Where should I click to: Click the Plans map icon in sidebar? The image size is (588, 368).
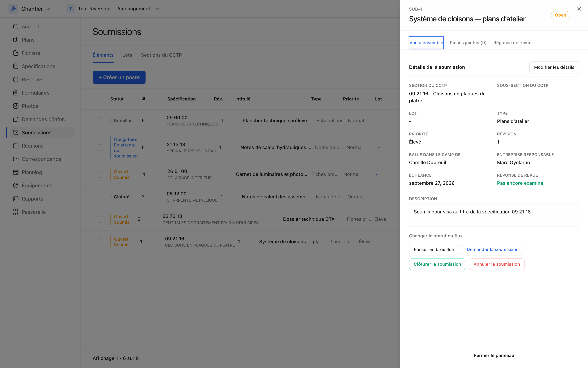coord(16,40)
